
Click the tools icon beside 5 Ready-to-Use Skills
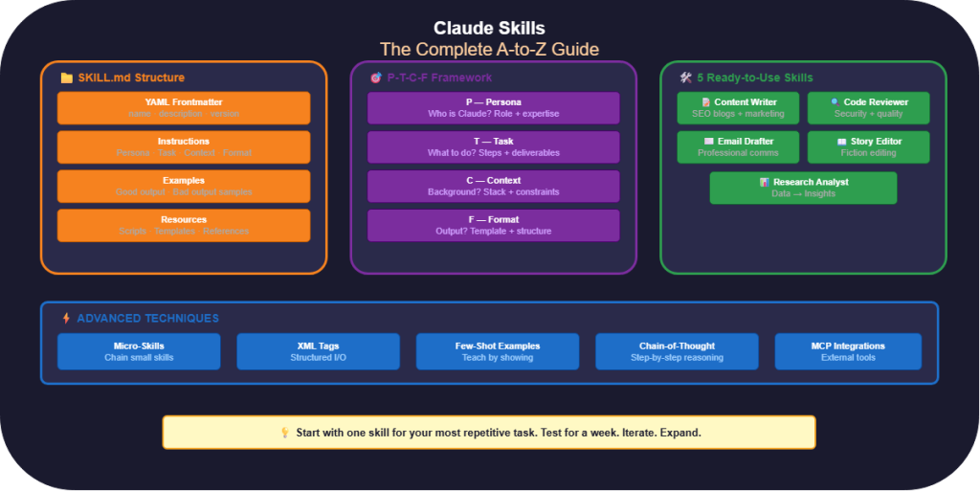click(x=685, y=78)
